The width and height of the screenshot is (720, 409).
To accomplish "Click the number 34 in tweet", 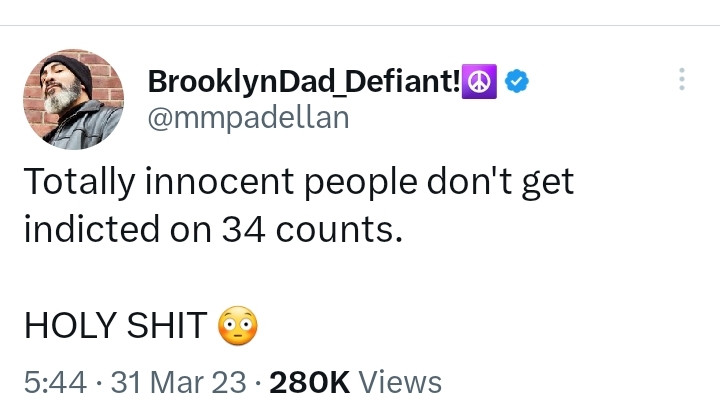I will coord(243,229).
